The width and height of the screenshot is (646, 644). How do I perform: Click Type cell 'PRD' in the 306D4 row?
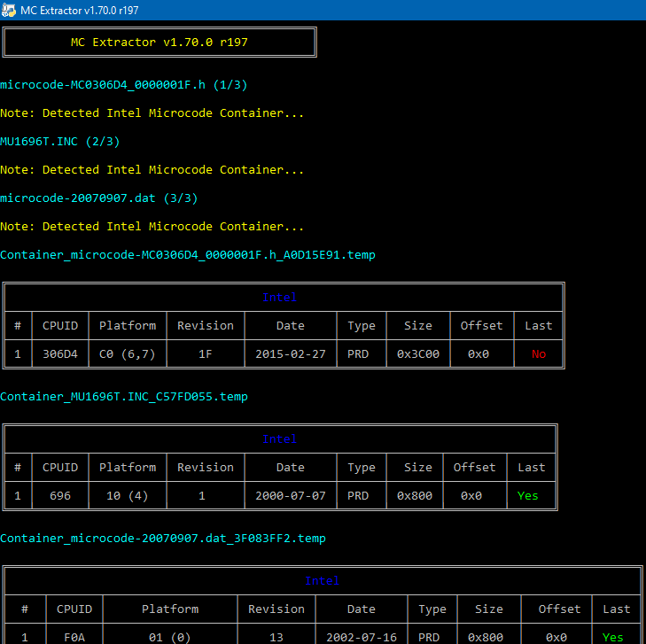point(358,354)
